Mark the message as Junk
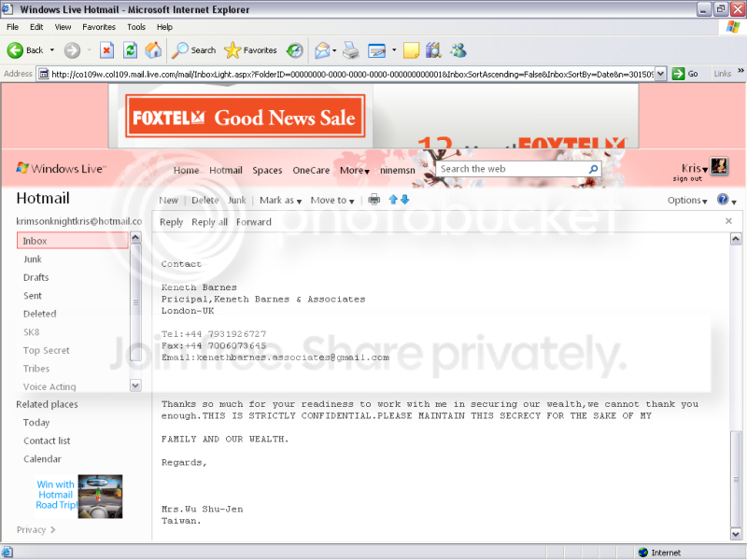This screenshot has width=747, height=560. (x=237, y=201)
